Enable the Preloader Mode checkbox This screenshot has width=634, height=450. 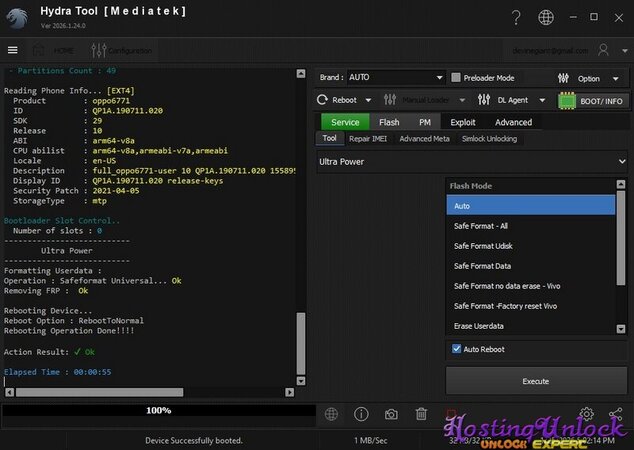coord(456,77)
